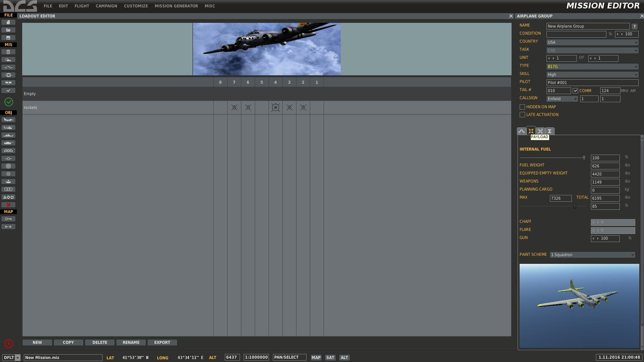Open the TASK dropdown showing CAS
The height and width of the screenshot is (362, 644).
(x=592, y=50)
